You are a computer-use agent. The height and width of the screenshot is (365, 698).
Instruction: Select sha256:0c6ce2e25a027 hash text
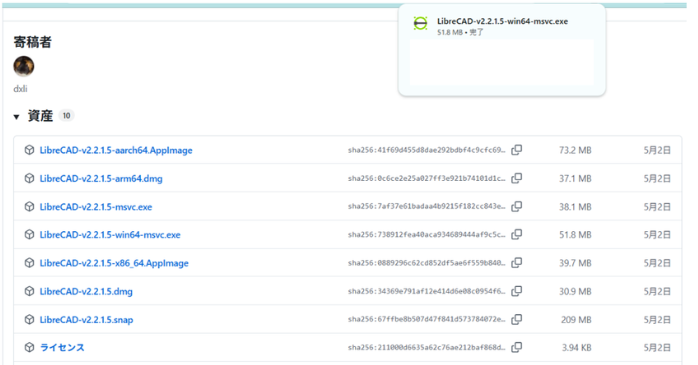(426, 178)
